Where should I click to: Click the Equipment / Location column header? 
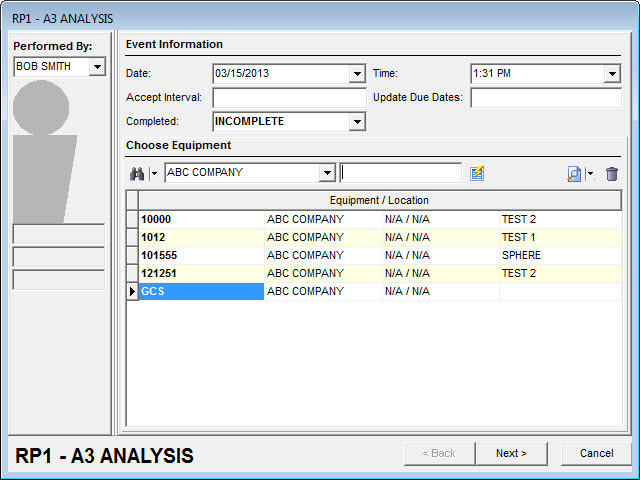pos(379,201)
